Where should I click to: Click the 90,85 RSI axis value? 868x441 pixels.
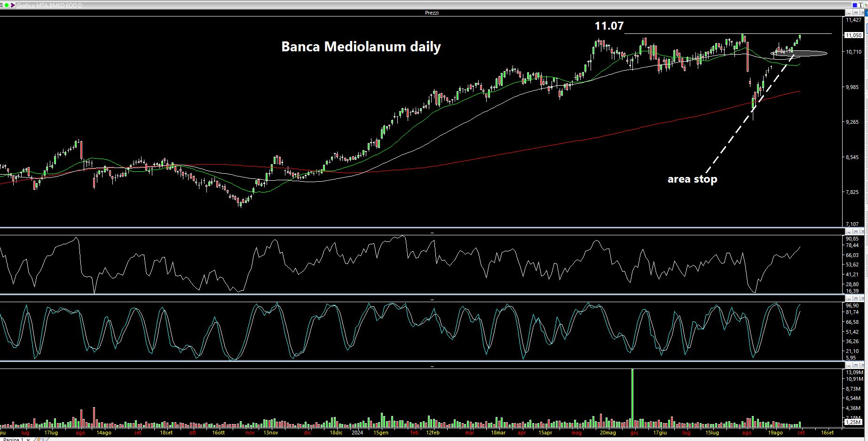(852, 239)
